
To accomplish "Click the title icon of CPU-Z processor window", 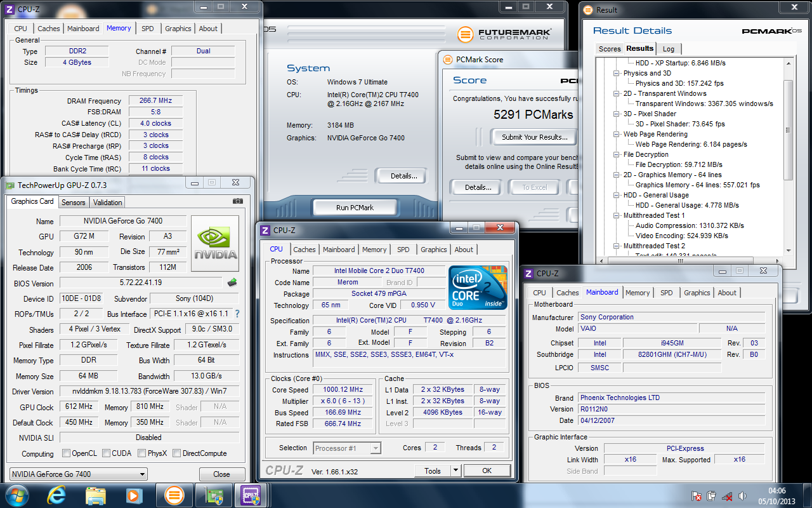I will pyautogui.click(x=265, y=231).
